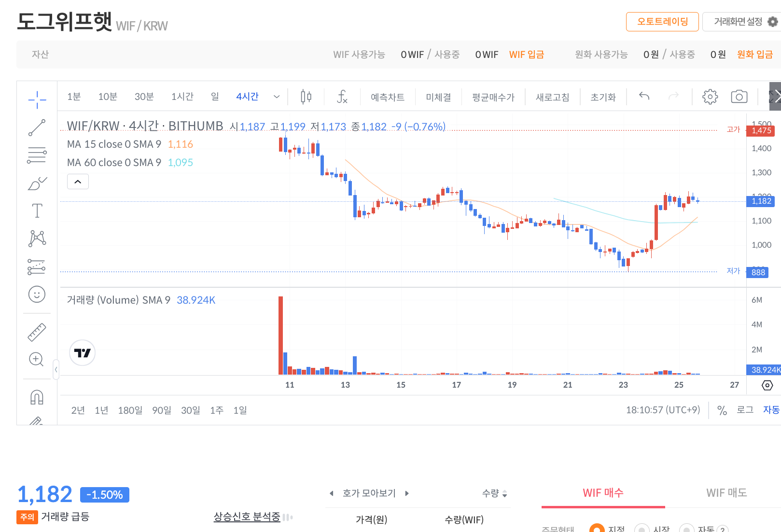Open the emoji icons tool
The image size is (781, 532).
click(37, 294)
